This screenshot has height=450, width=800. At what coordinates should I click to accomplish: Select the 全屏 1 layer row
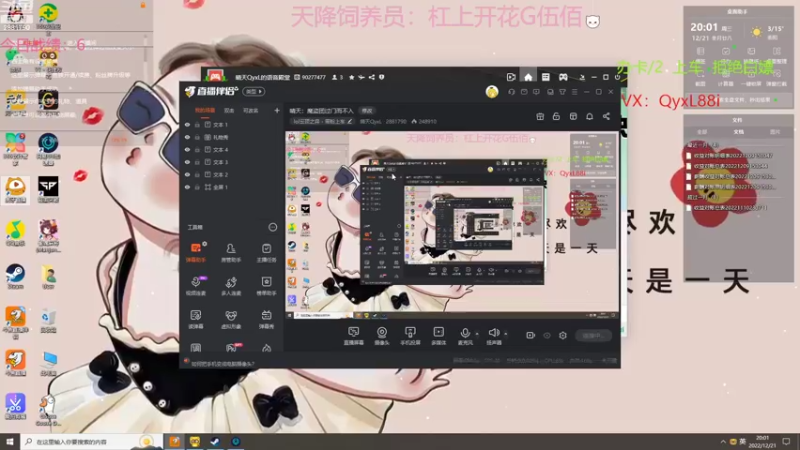pyautogui.click(x=232, y=187)
